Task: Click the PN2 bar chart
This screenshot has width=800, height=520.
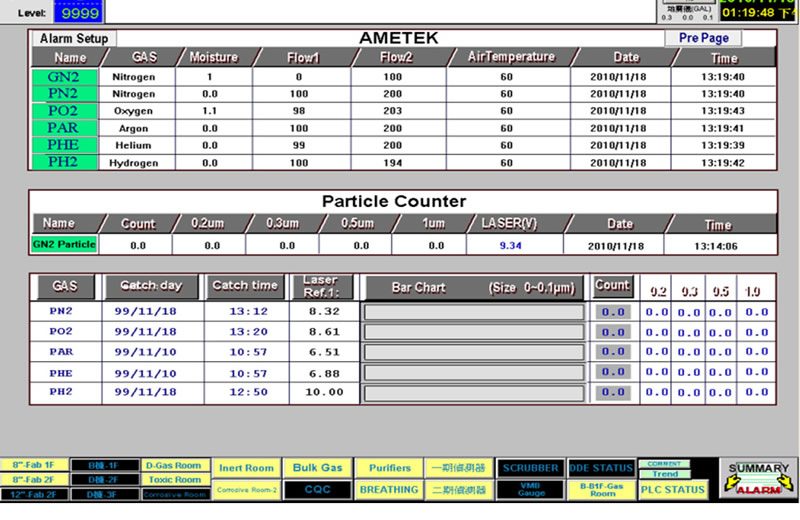Action: coord(474,312)
